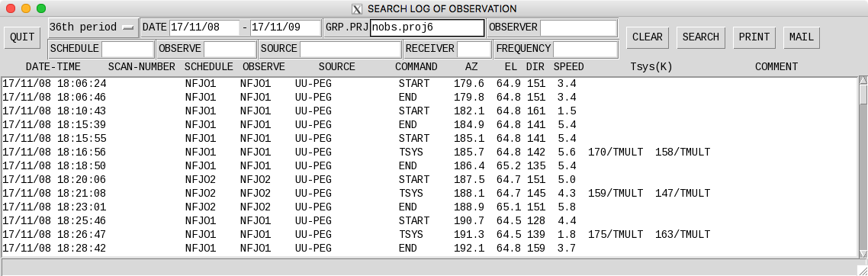Click the OBSERVE input field
This screenshot has height=276, width=868.
[229, 49]
